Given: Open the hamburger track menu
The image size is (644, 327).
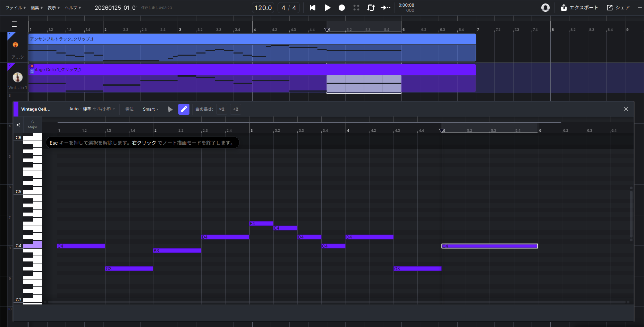Looking at the screenshot, I should (14, 24).
